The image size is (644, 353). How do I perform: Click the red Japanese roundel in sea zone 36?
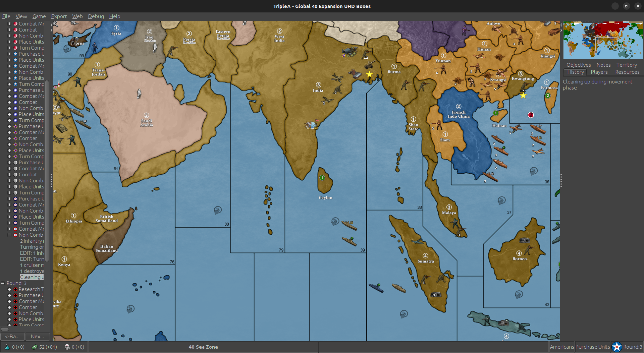[x=531, y=115]
